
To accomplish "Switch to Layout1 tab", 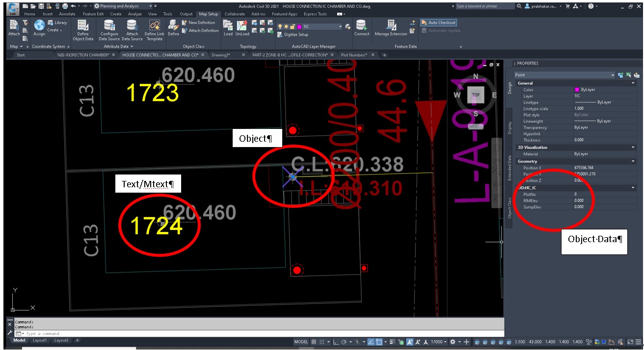I will (x=40, y=340).
